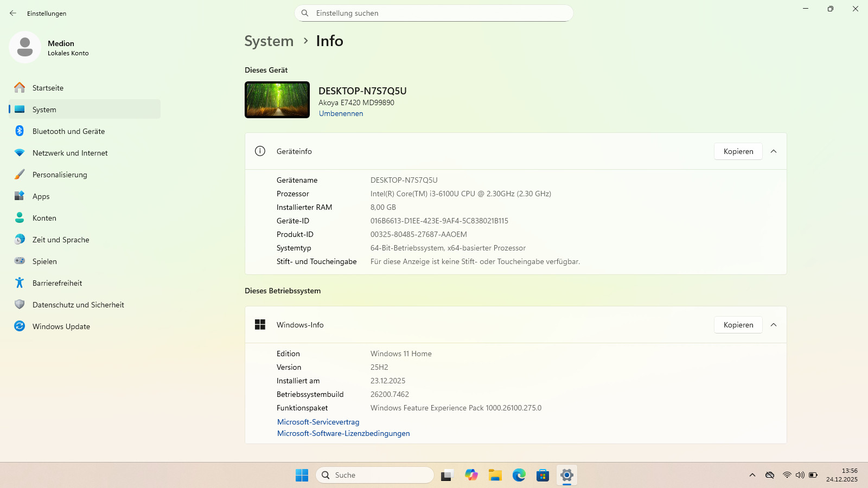The image size is (868, 488).
Task: Click the Settings gear in the taskbar
Action: [x=567, y=475]
